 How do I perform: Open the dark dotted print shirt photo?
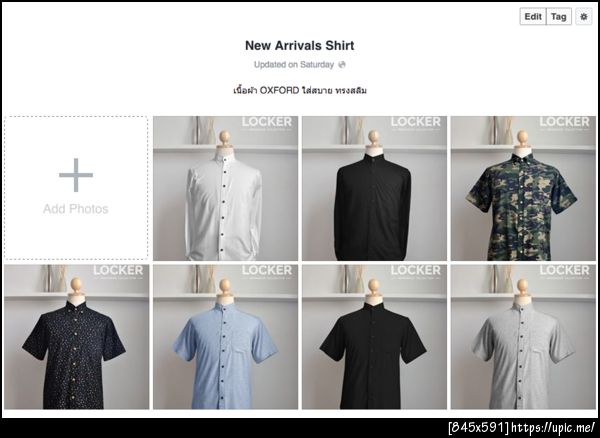pos(77,337)
